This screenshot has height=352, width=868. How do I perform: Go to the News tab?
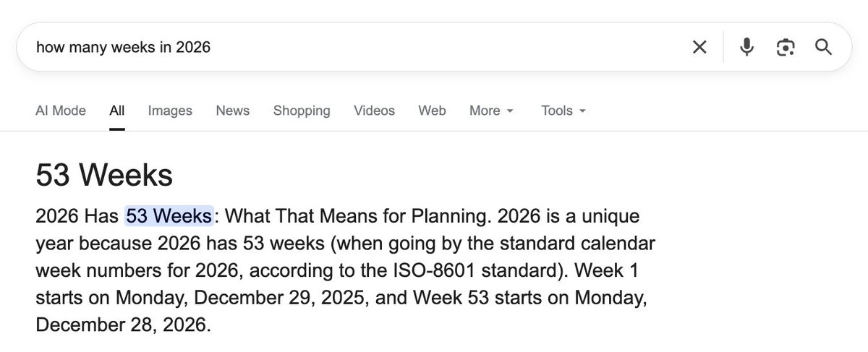click(232, 111)
